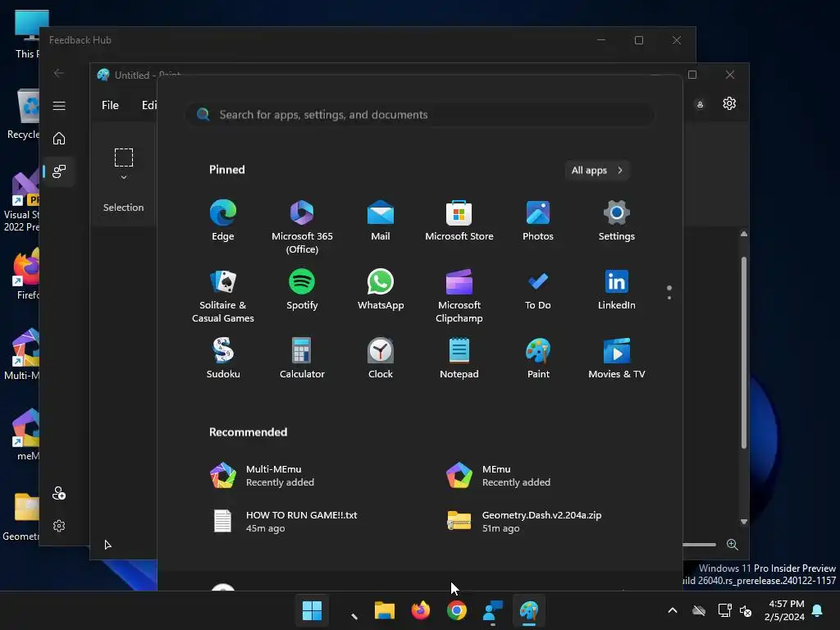Switch to Feedback Hub taskbar icon
The width and height of the screenshot is (840, 630).
(x=493, y=610)
